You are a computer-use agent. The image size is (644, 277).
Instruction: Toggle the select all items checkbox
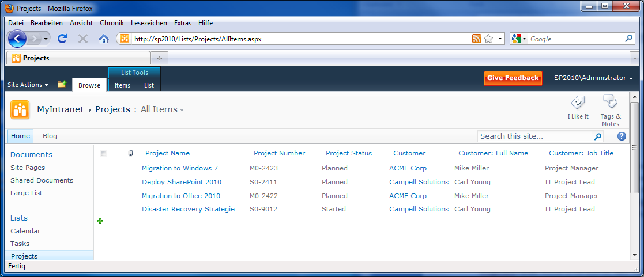[104, 153]
